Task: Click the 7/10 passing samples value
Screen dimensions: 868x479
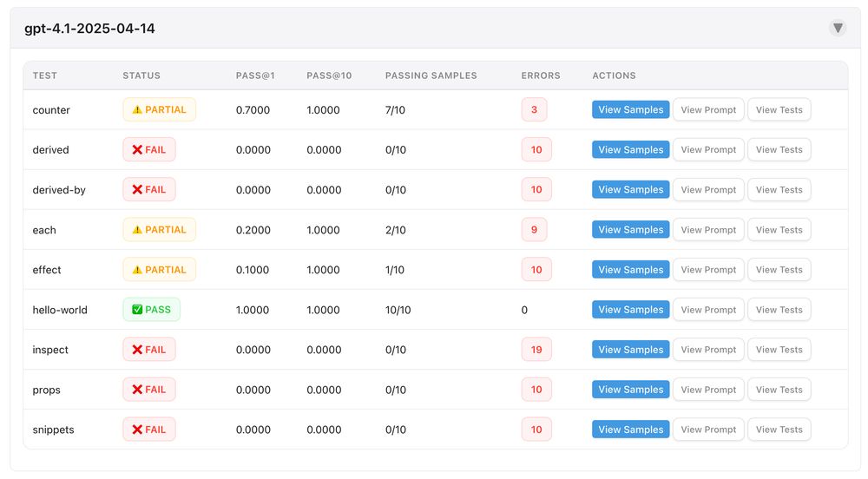Action: point(395,110)
